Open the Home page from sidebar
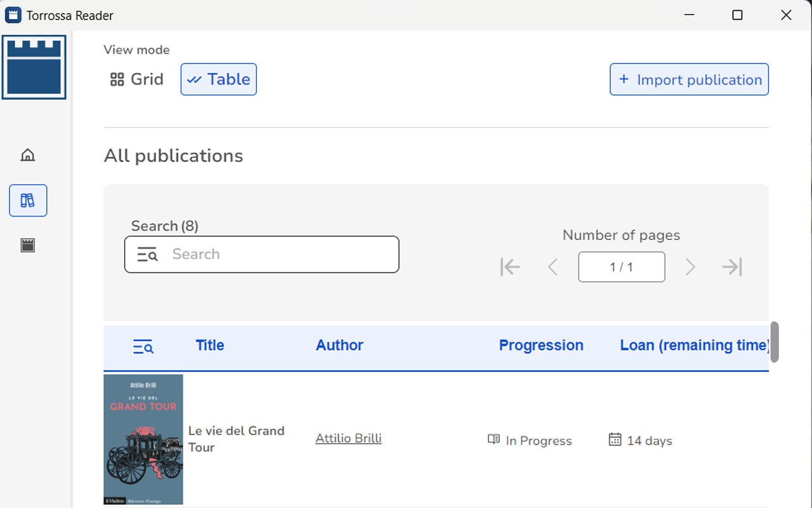This screenshot has height=508, width=812. coord(28,154)
